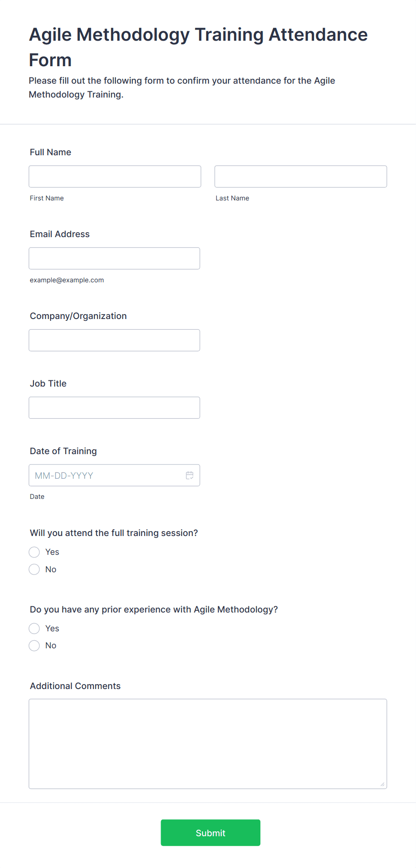Select the Job Title input box
The height and width of the screenshot is (868, 416).
[x=115, y=408]
